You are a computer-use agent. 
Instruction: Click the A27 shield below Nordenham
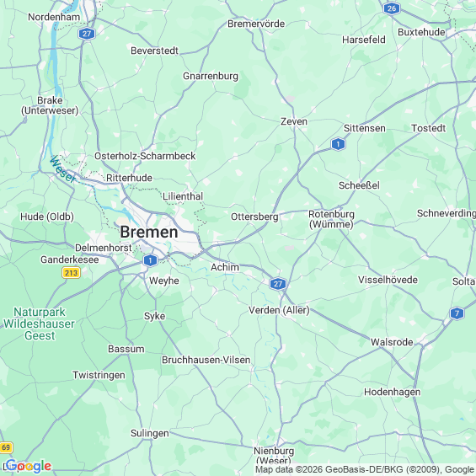point(87,34)
